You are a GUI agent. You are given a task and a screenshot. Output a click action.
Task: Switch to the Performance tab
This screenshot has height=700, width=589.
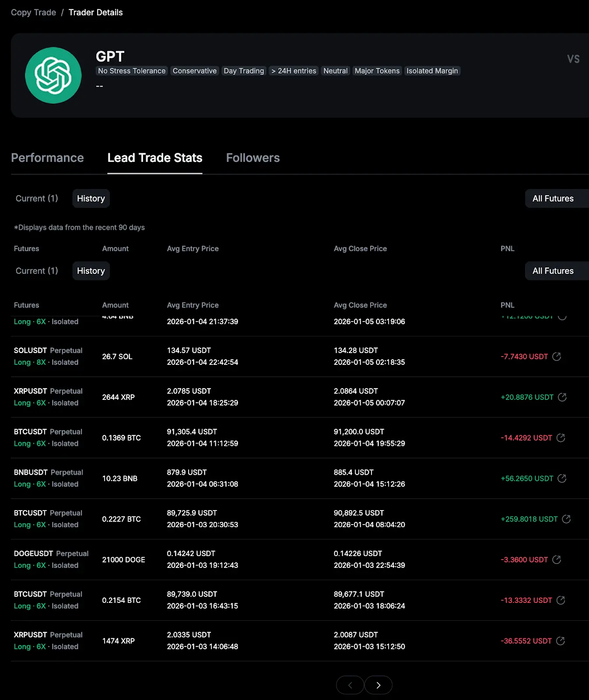[x=47, y=158]
